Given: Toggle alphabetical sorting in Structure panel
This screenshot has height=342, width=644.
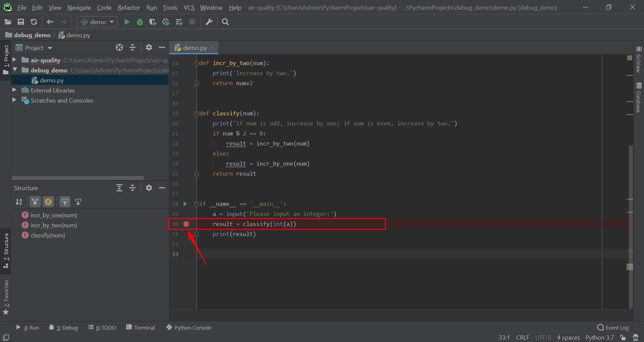Looking at the screenshot, I should (x=19, y=202).
